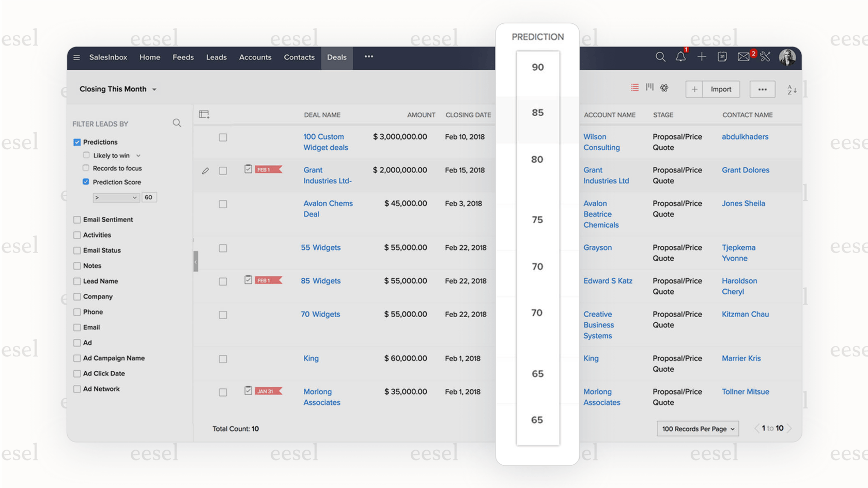Open the email inbox icon showing 2 unread

click(743, 57)
